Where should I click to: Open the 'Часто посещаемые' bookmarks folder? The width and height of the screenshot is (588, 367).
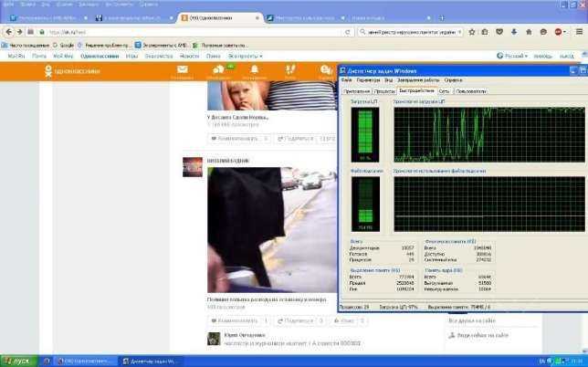click(x=26, y=46)
